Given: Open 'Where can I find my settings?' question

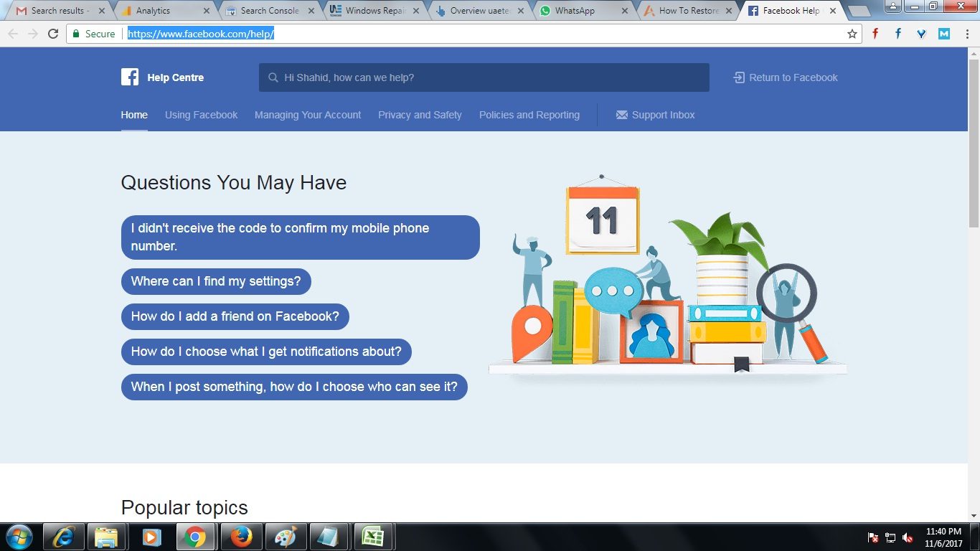Looking at the screenshot, I should pos(216,281).
